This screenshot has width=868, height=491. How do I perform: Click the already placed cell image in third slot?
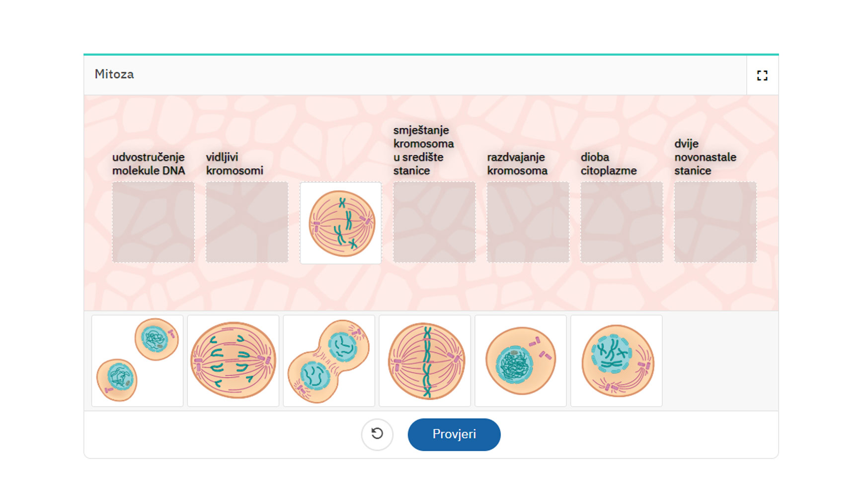pos(341,223)
